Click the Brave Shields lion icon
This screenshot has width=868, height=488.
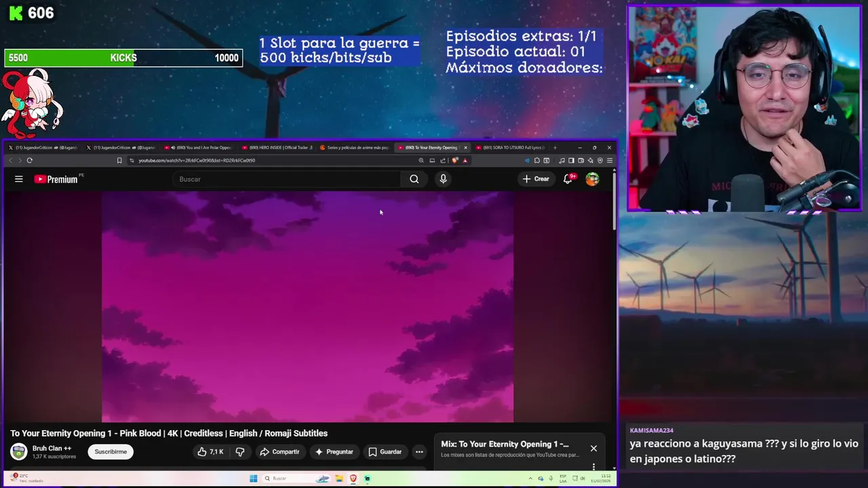[x=455, y=161]
